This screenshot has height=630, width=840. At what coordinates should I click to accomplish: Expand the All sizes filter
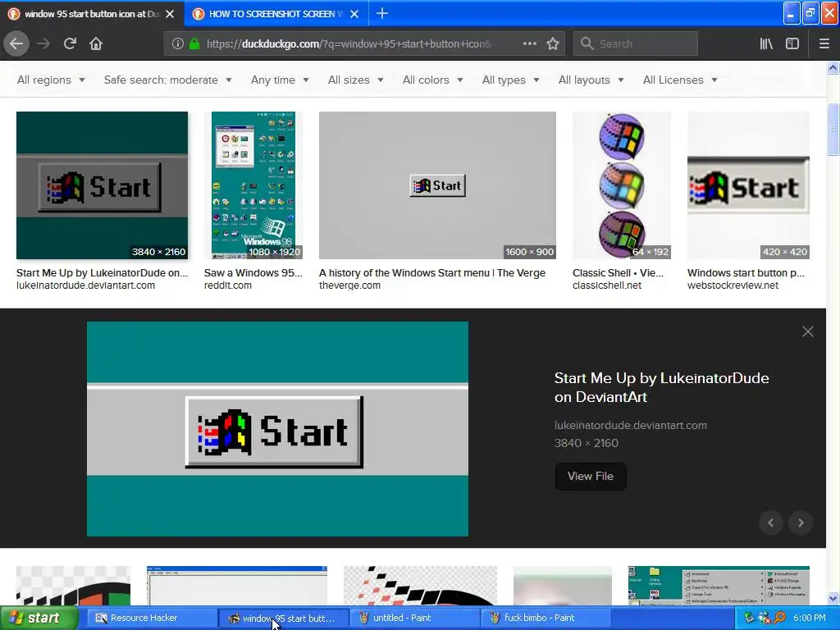356,80
